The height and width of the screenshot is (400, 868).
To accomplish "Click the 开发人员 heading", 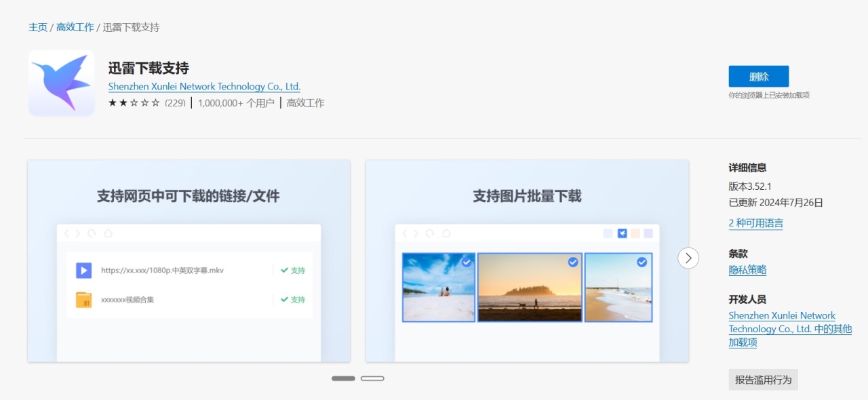I will (x=747, y=299).
